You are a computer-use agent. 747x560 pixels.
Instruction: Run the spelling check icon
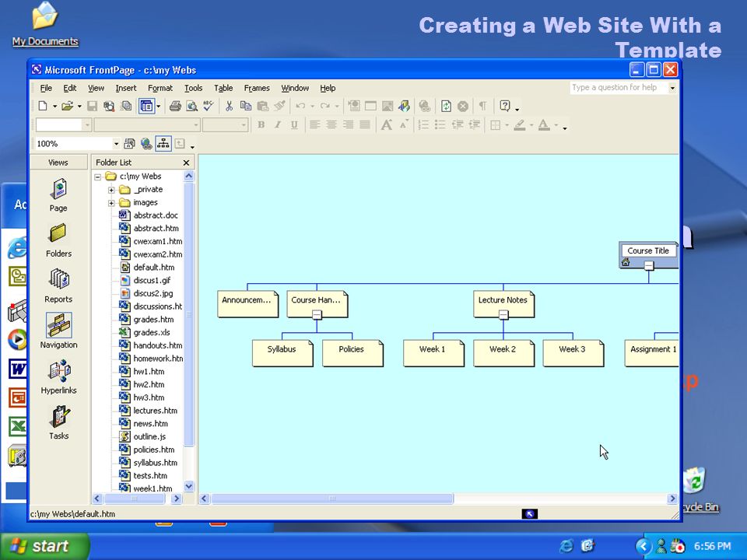click(209, 107)
